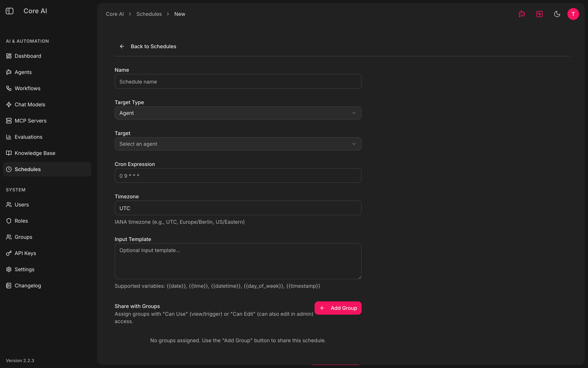Viewport: 588px width, 368px height.
Task: Open the Select an agent dropdown
Action: (x=238, y=144)
